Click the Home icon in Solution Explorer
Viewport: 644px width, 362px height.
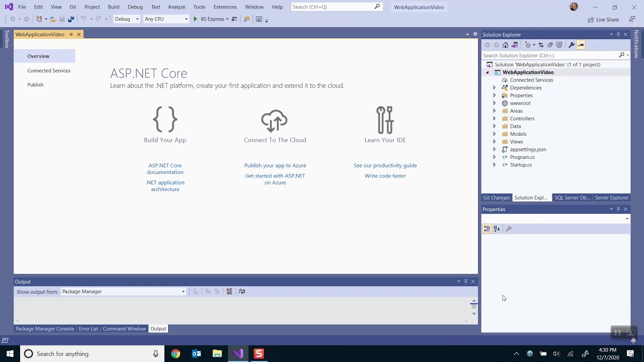click(506, 45)
